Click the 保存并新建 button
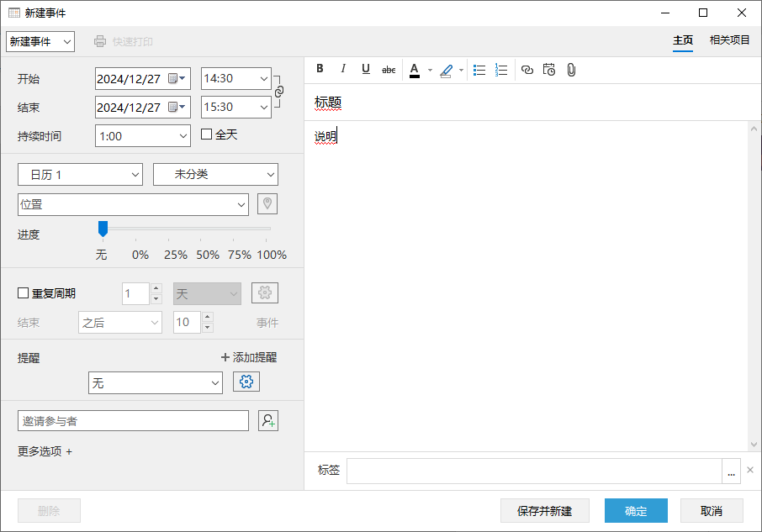 click(544, 511)
